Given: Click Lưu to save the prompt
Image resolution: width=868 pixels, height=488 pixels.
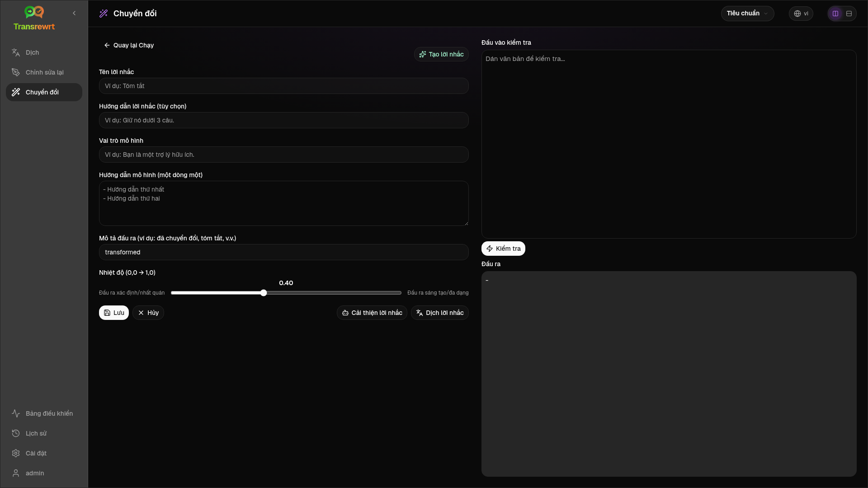Looking at the screenshot, I should 114,313.
